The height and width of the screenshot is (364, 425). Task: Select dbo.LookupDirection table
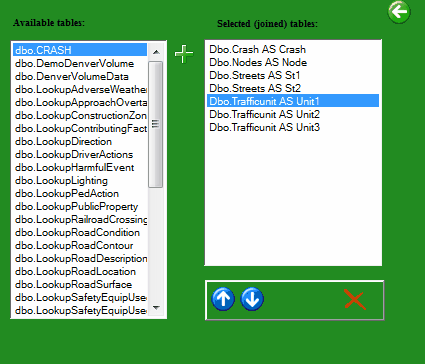[80, 141]
